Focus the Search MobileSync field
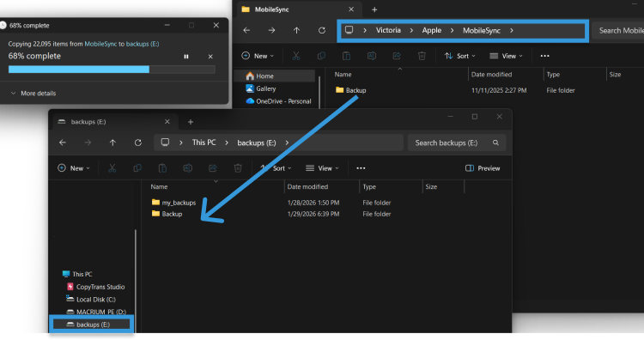Image resolution: width=644 pixels, height=340 pixels. (618, 30)
